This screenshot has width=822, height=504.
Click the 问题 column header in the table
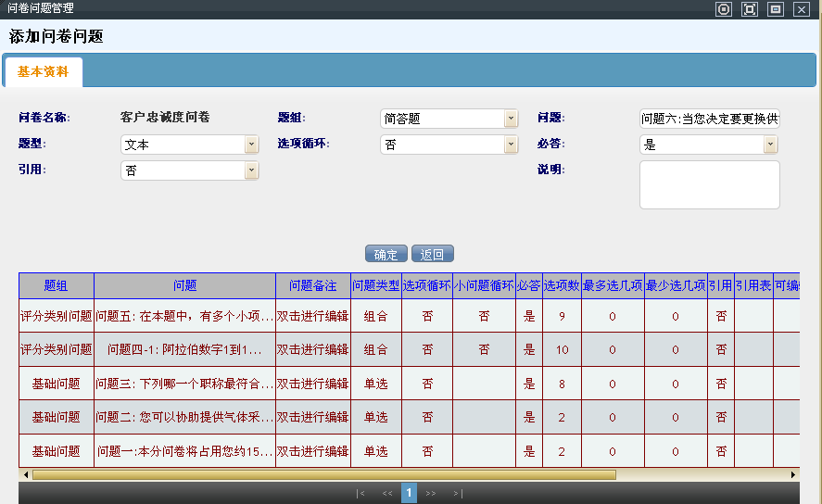184,286
